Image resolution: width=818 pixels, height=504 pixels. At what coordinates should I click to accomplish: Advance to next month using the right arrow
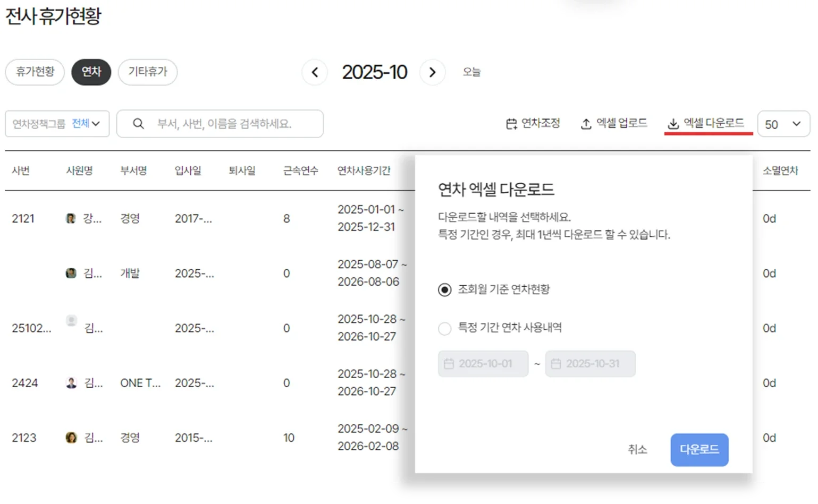[433, 72]
